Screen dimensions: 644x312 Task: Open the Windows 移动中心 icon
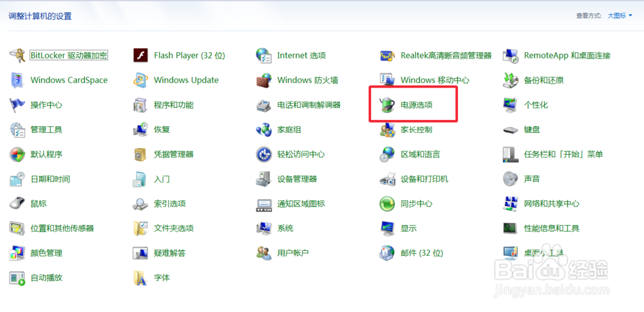[387, 80]
